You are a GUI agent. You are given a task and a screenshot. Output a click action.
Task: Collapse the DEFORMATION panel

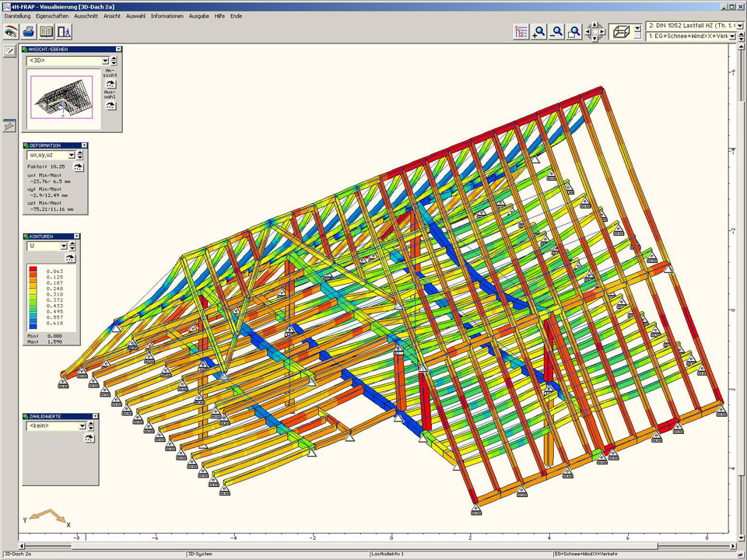point(84,145)
